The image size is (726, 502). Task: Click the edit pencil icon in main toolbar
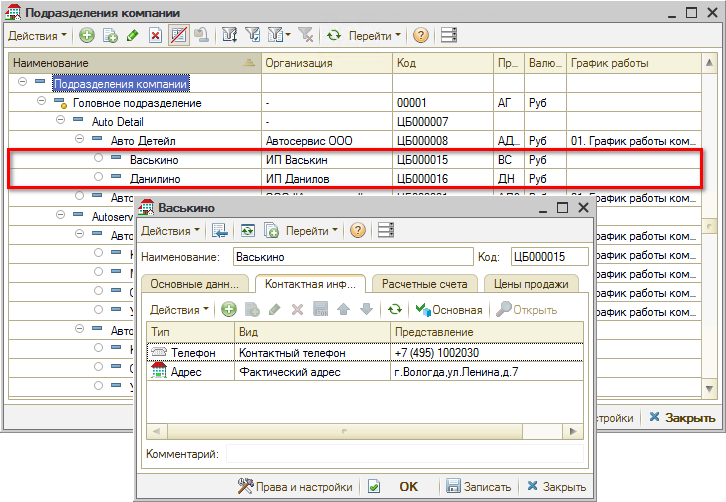[x=132, y=35]
